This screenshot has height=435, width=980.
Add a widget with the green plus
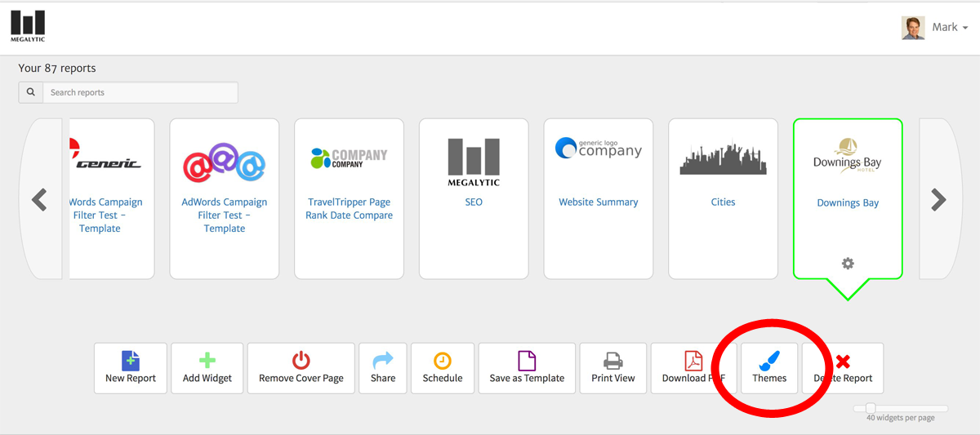[207, 368]
